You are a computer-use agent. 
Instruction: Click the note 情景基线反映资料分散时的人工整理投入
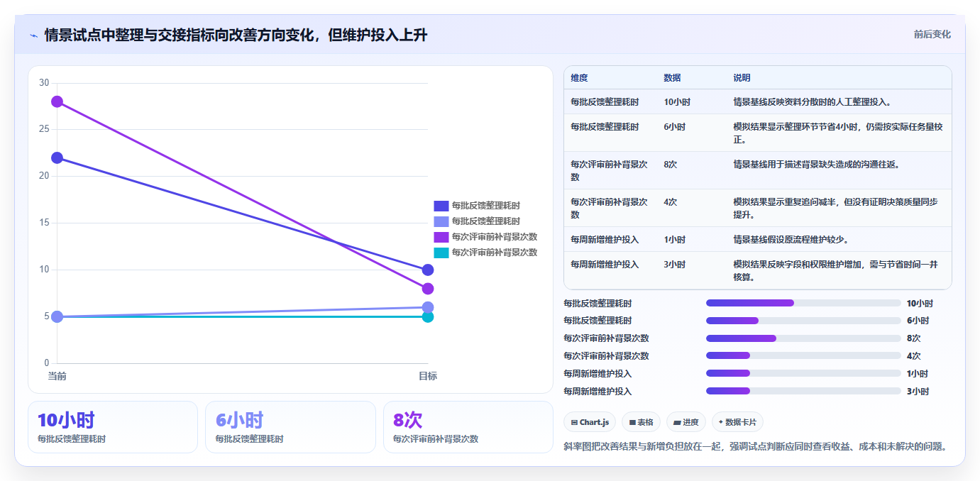pyautogui.click(x=812, y=102)
